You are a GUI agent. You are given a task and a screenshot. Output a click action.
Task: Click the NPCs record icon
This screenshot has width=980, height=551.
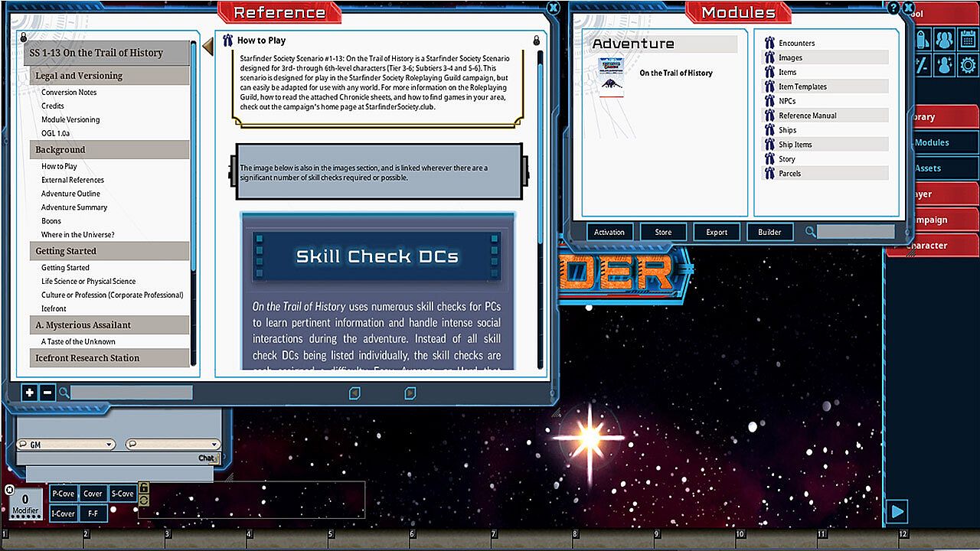tap(769, 101)
